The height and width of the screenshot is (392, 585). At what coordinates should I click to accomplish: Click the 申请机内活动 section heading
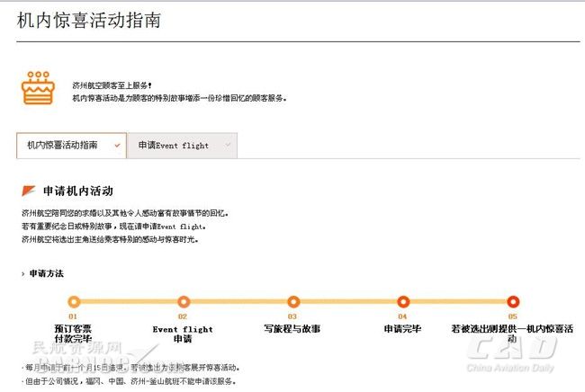coord(78,192)
